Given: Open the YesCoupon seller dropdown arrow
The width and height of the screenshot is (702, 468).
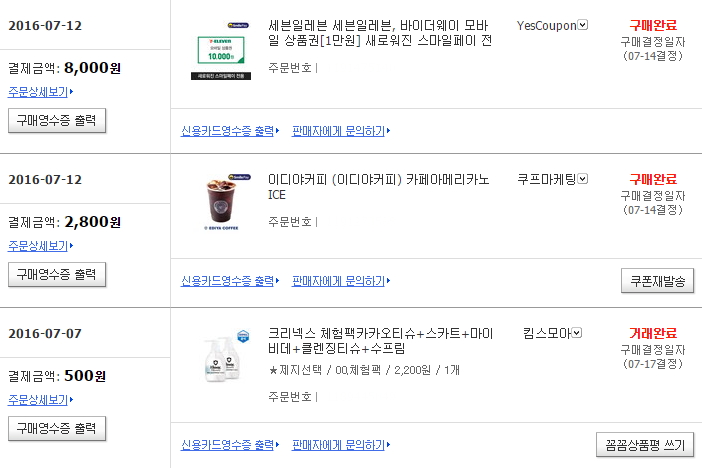Looking at the screenshot, I should [x=583, y=26].
